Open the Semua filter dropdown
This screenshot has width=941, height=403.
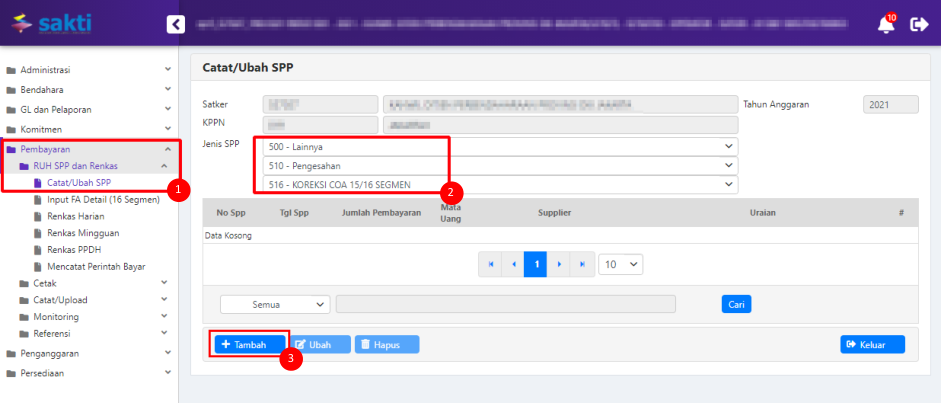(275, 304)
